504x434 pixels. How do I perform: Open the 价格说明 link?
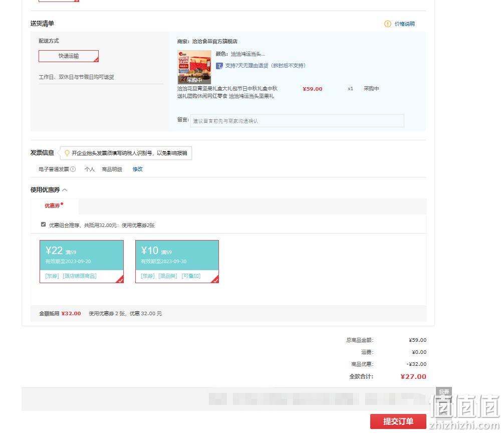[404, 24]
